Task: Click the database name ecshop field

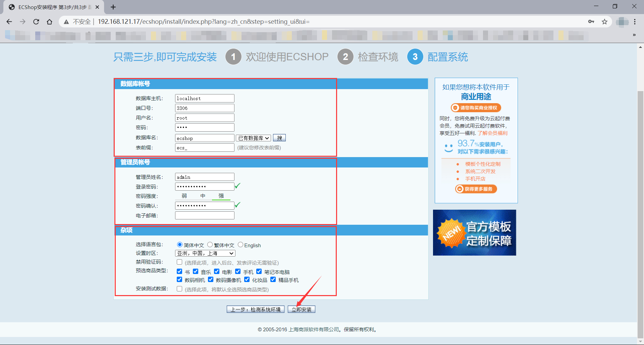Action: tap(205, 138)
